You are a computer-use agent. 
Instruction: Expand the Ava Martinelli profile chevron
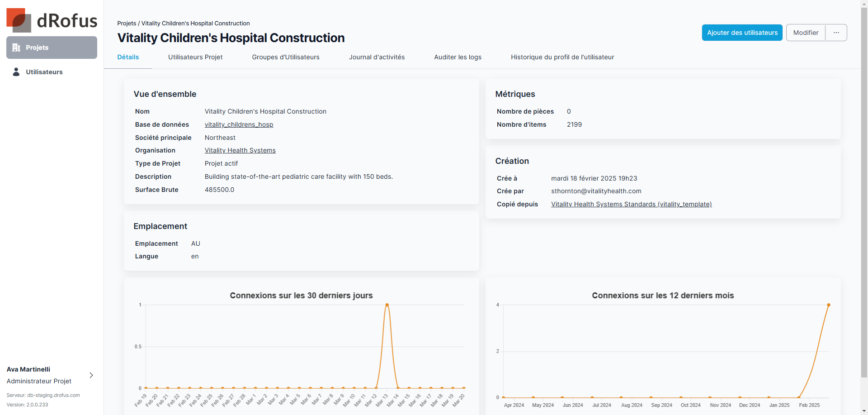point(91,375)
